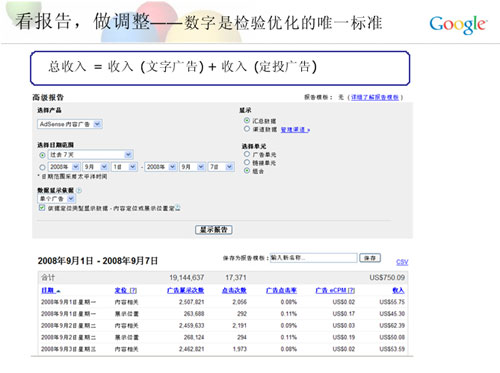The image size is (500, 373).
Task: Choose the 链接单元 radio option
Action: (x=247, y=162)
